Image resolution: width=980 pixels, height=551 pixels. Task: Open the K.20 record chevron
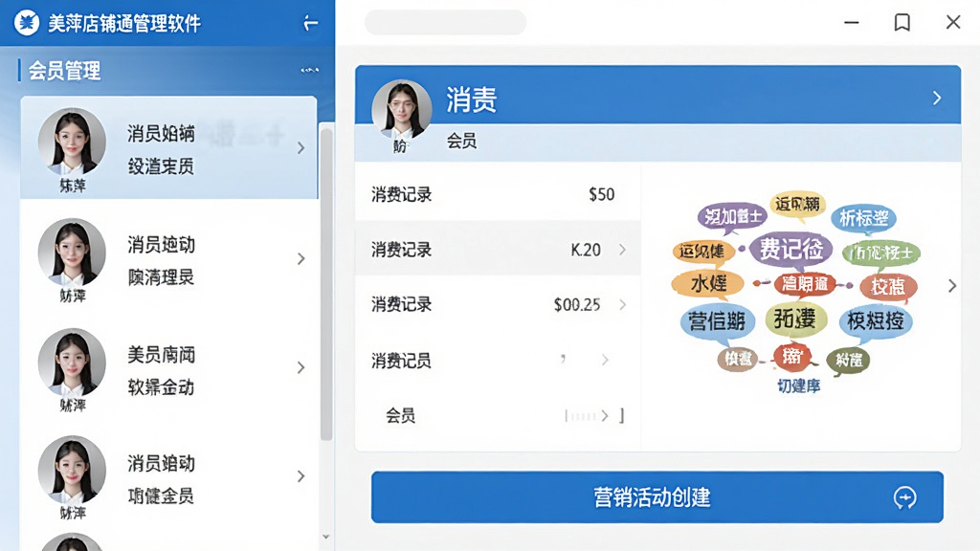click(622, 250)
